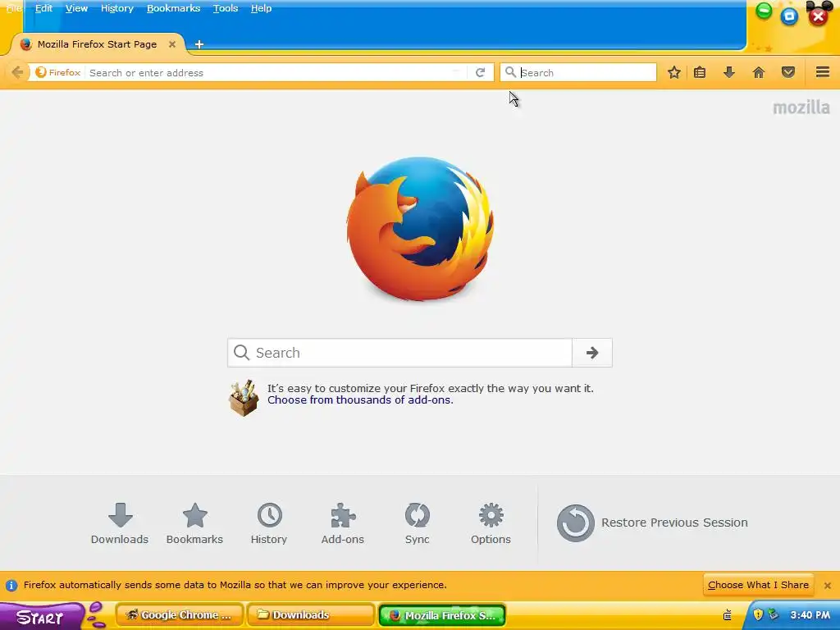Go to home page icon
Viewport: 840px width, 630px height.
click(x=759, y=72)
